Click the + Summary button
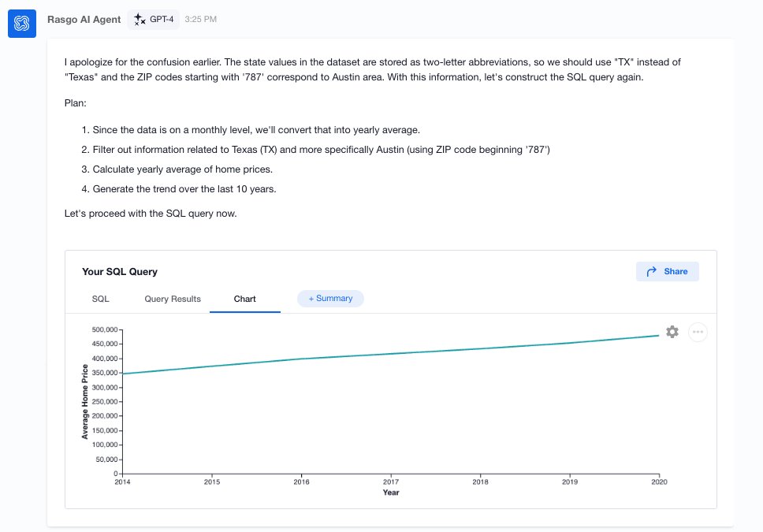 pyautogui.click(x=330, y=299)
